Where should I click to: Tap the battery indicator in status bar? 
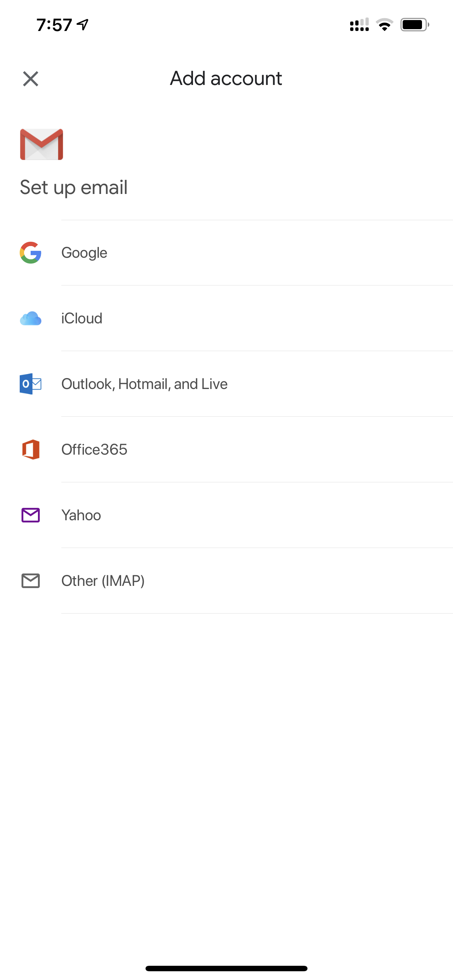coord(415,25)
